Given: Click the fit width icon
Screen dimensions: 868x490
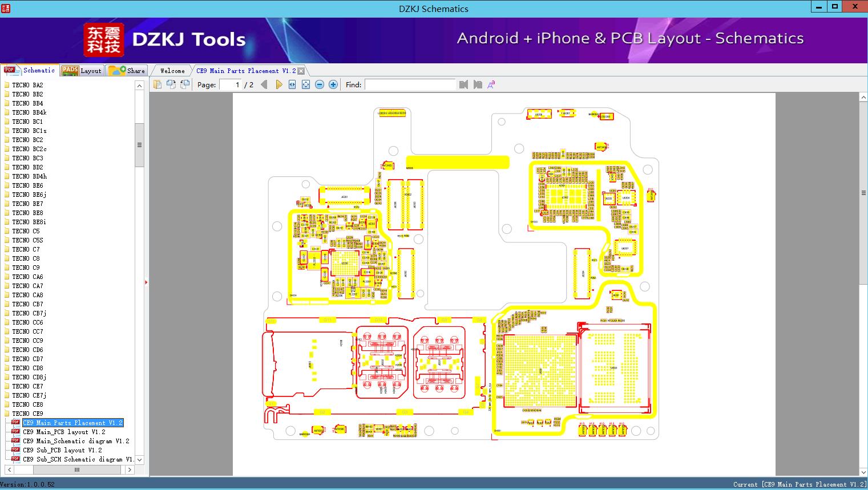Looking at the screenshot, I should pos(292,84).
